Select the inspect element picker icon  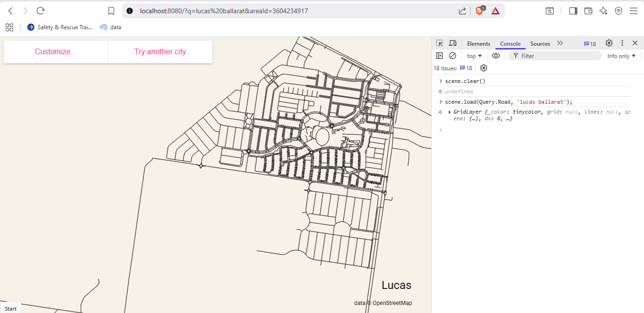tap(439, 43)
